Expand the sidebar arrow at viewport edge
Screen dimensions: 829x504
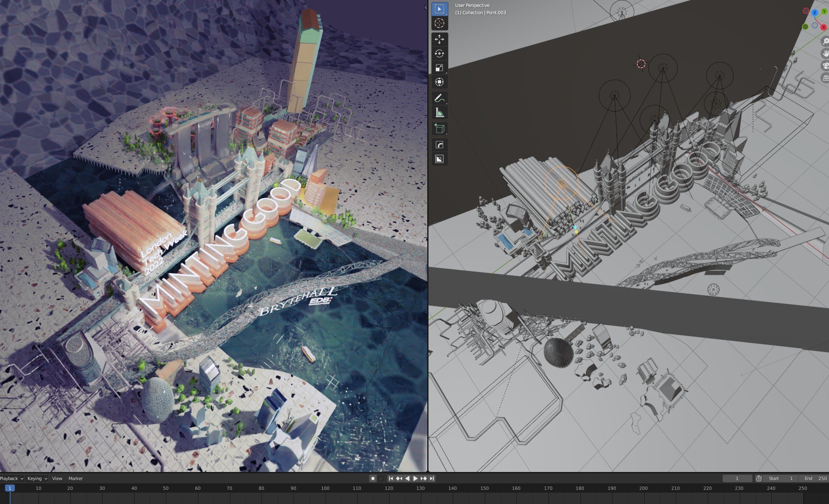click(426, 7)
